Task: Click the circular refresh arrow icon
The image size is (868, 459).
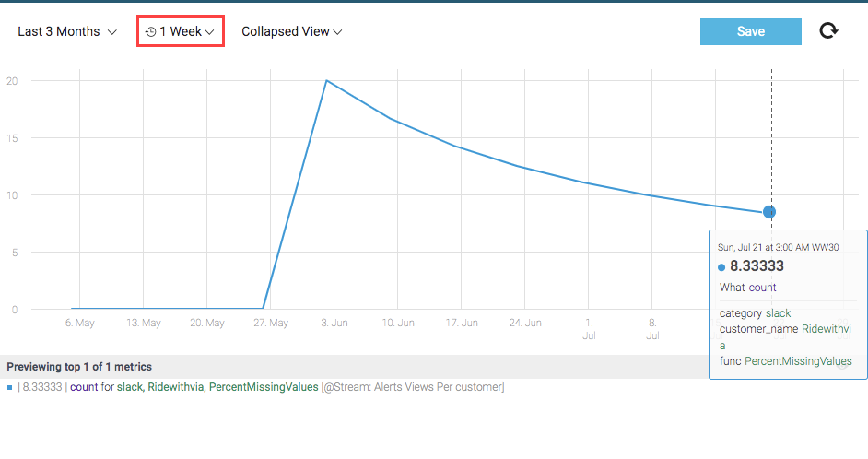Action: [828, 31]
